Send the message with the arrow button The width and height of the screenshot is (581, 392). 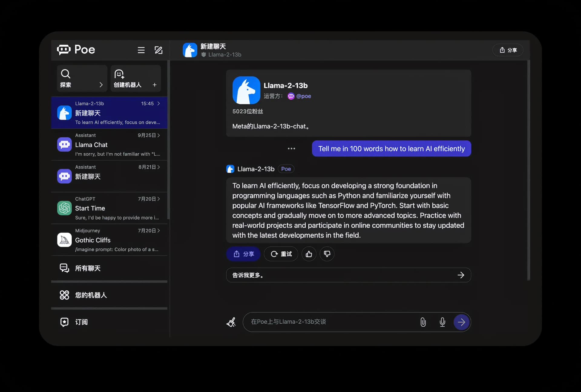[x=461, y=322]
